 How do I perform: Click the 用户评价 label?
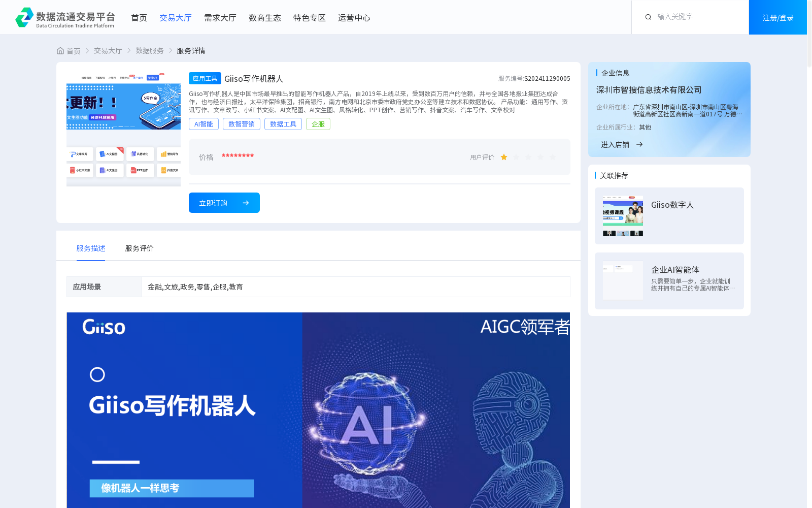click(x=482, y=157)
